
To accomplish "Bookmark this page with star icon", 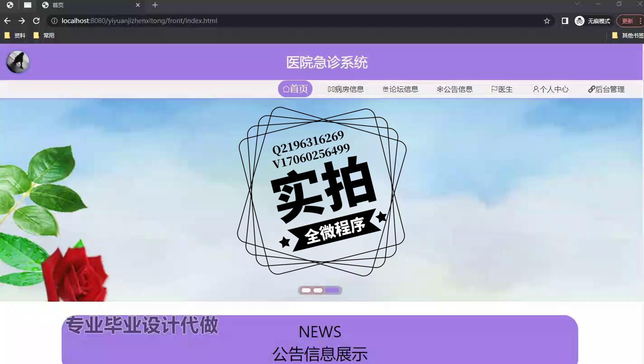I will click(547, 21).
